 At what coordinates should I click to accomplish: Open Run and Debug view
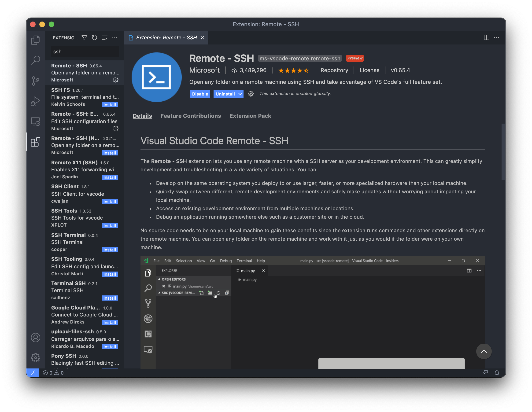pyautogui.click(x=36, y=101)
